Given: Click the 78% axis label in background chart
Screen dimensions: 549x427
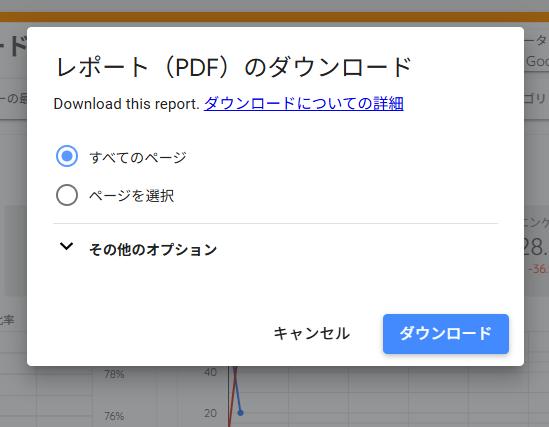Looking at the screenshot, I should (x=114, y=374).
